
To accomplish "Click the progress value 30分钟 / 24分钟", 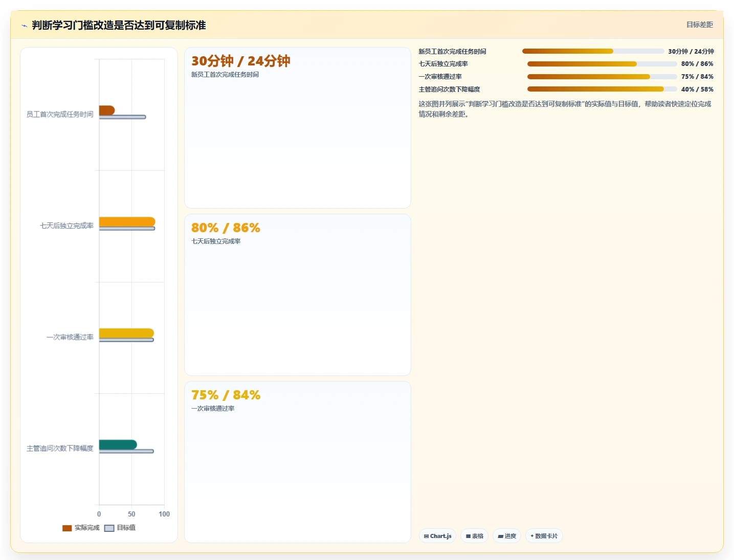I will coord(691,51).
